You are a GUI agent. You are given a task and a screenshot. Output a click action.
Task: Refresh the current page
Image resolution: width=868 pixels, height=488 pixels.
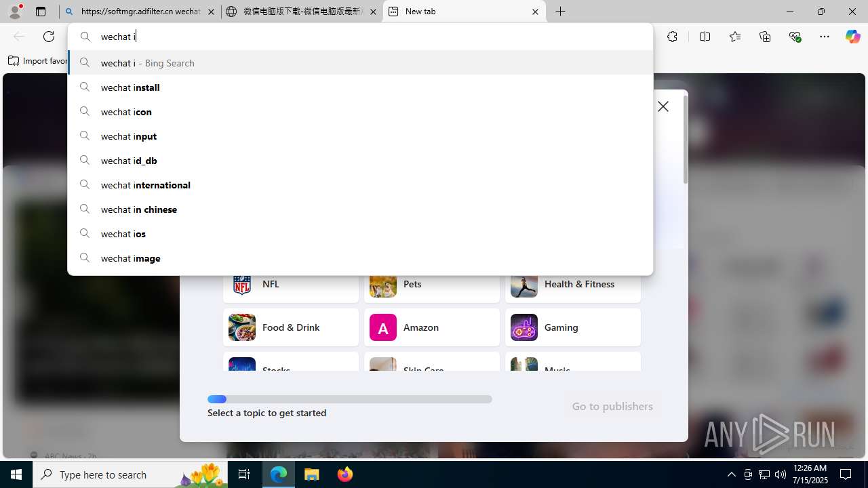[49, 37]
